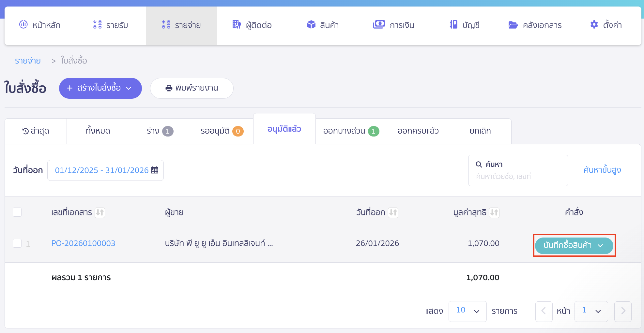Click the พิมพ์รายงาน print report button
This screenshot has width=644, height=333.
192,88
